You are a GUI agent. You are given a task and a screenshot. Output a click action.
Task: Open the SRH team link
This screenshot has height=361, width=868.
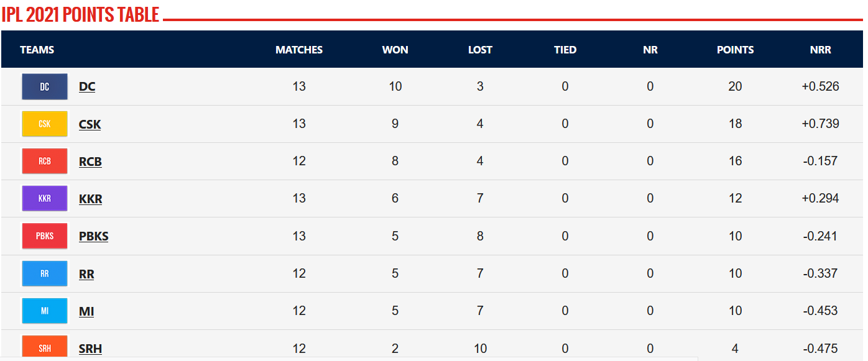coord(91,349)
